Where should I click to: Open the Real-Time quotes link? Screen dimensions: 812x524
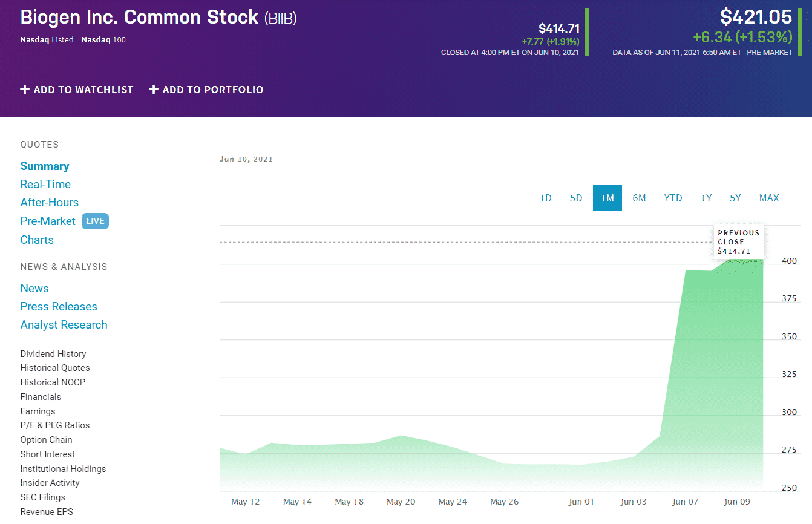click(45, 185)
